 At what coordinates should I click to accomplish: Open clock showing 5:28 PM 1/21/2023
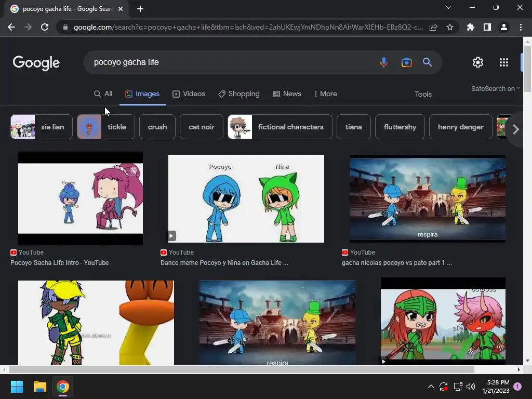496,387
